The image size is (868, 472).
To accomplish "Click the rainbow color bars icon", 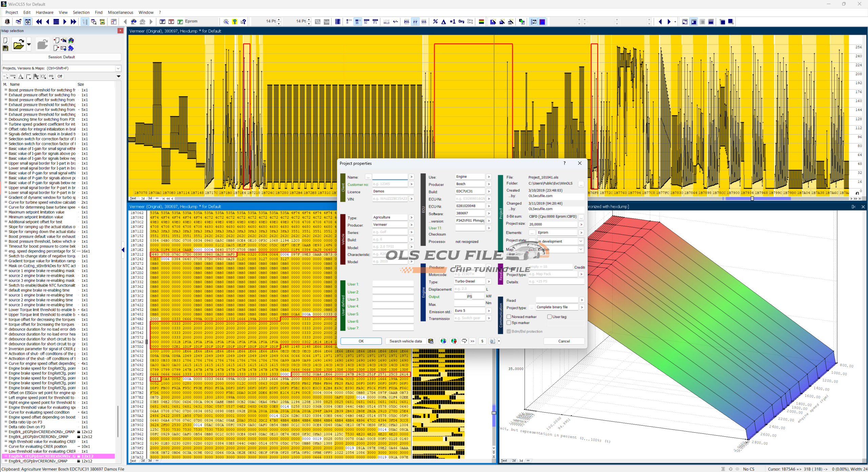I will 481,22.
